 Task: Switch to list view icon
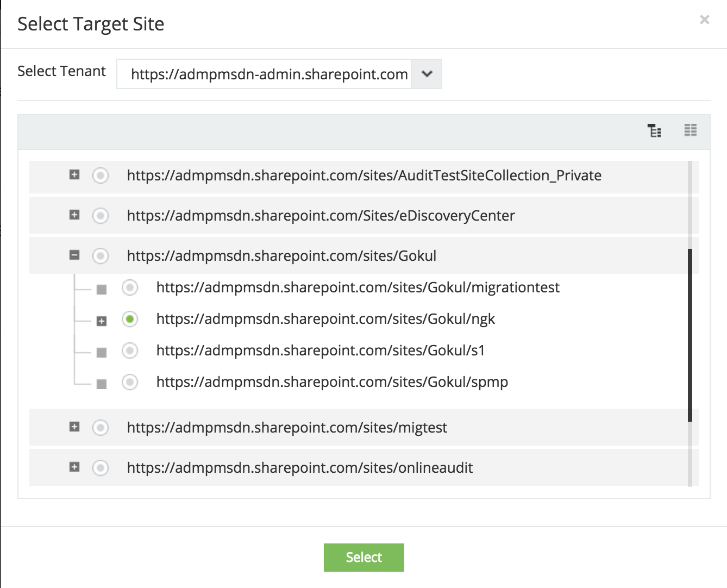(x=690, y=130)
